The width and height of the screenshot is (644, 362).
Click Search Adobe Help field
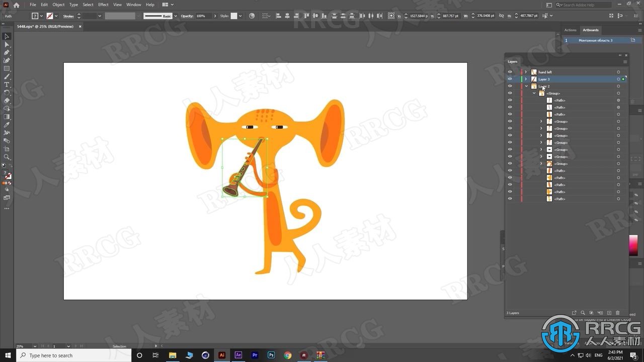pos(583,5)
